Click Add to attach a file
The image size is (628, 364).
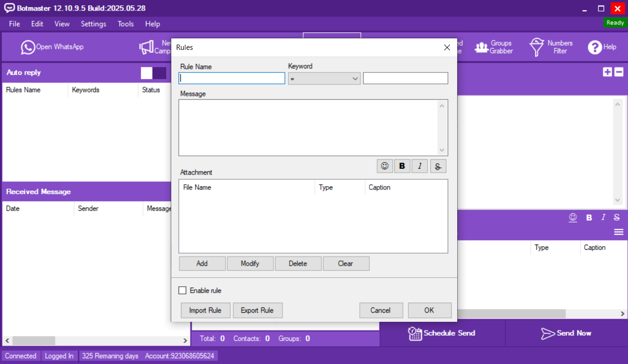[x=202, y=263]
